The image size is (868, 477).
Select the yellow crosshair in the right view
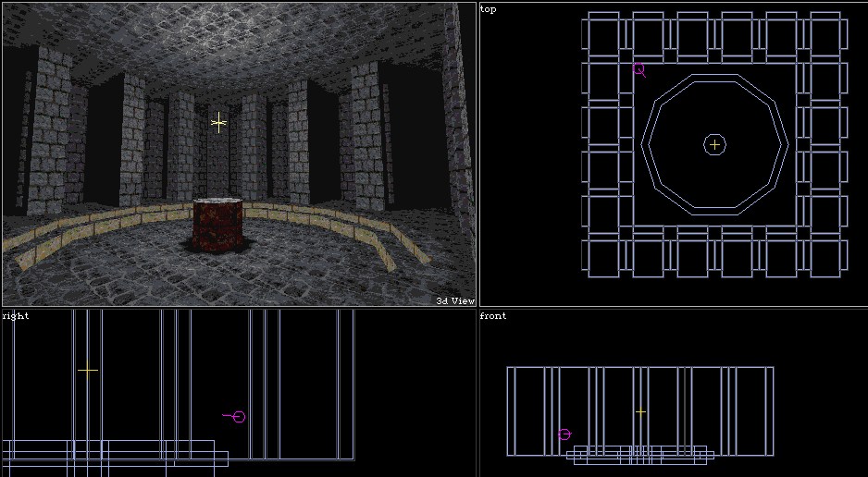88,370
